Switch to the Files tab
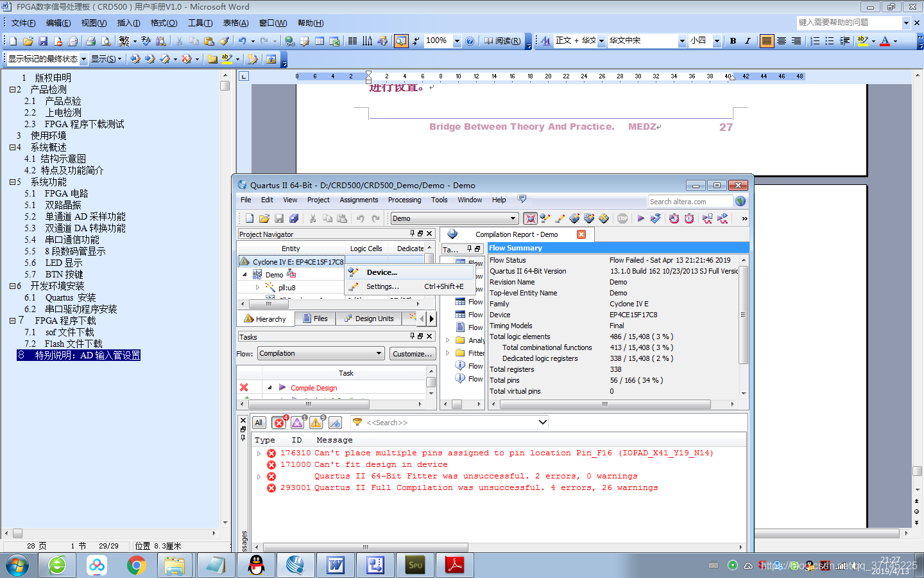The width and height of the screenshot is (924, 578). coord(315,319)
